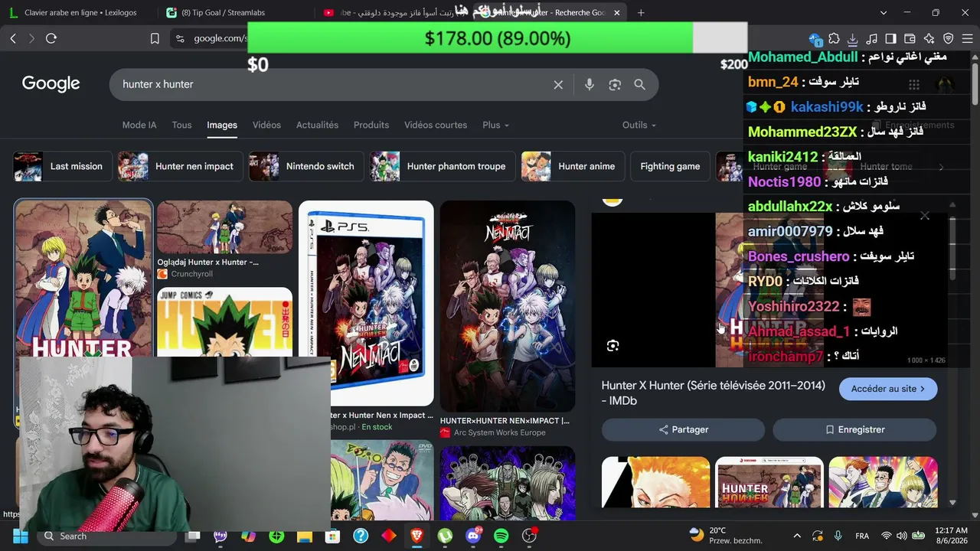980x551 pixels.
Task: Open a new browser tab
Action: (x=641, y=12)
